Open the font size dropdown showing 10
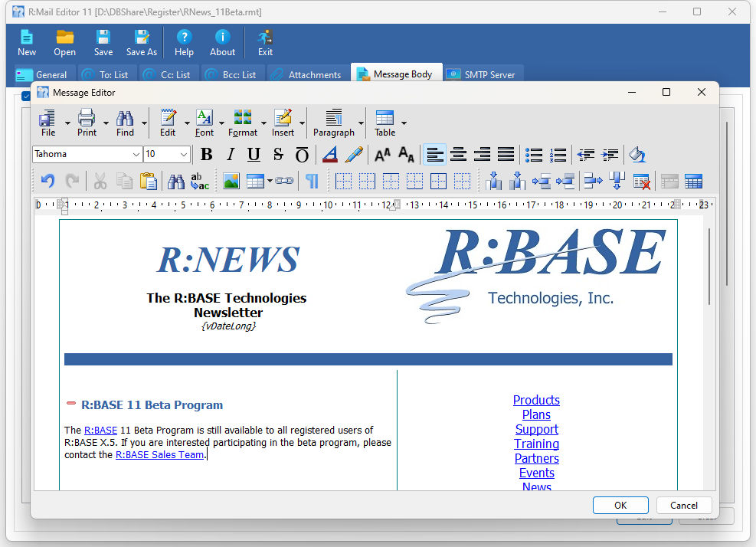The width and height of the screenshot is (756, 547). tap(184, 154)
